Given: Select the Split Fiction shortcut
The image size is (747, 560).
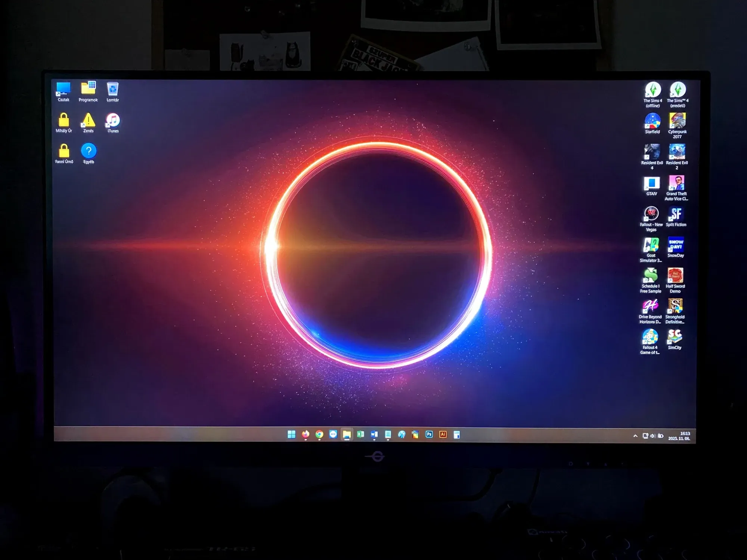Looking at the screenshot, I should point(676,214).
